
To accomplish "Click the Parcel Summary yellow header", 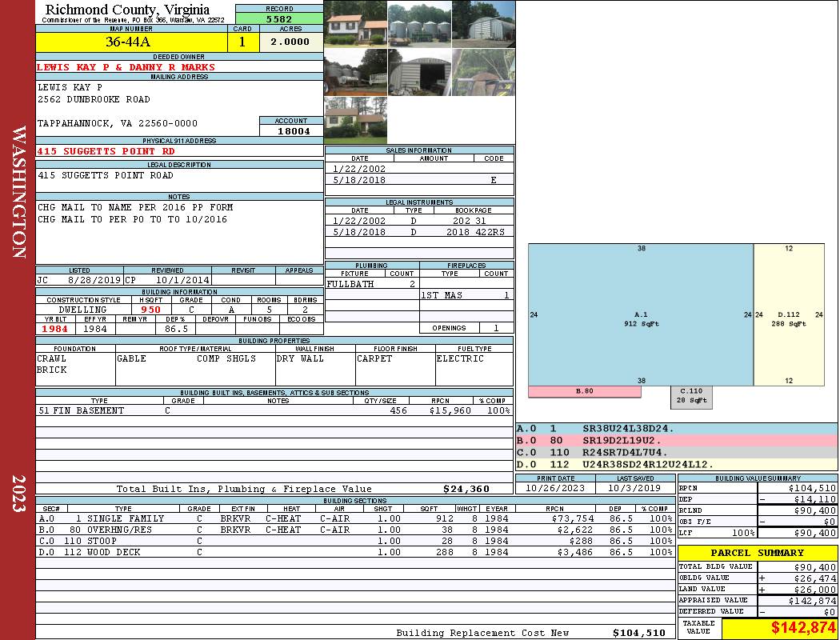I will (757, 553).
